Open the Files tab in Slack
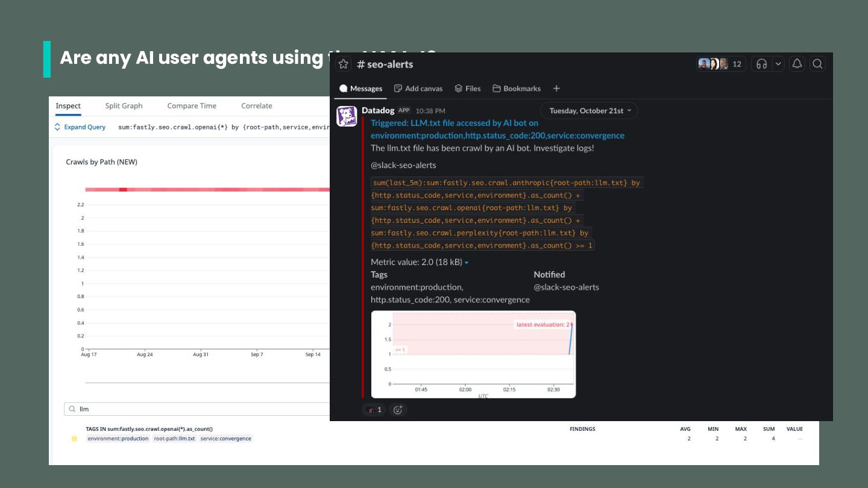This screenshot has height=488, width=868. tap(468, 89)
